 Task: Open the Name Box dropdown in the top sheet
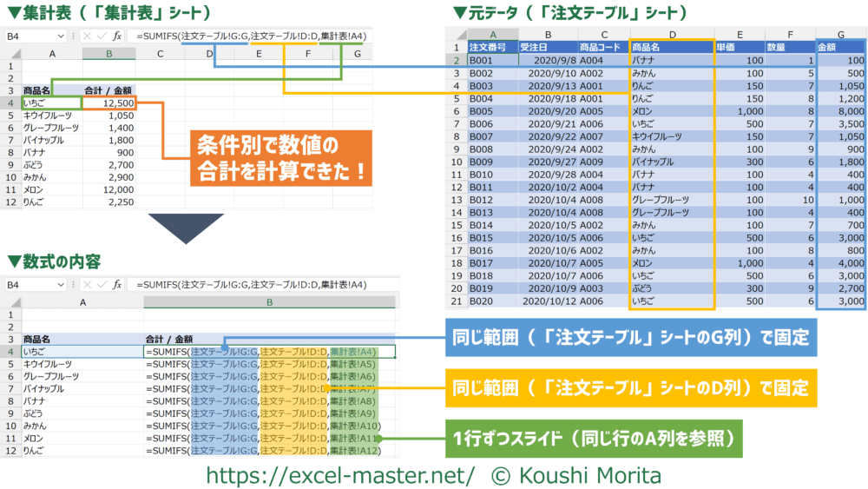click(x=60, y=36)
